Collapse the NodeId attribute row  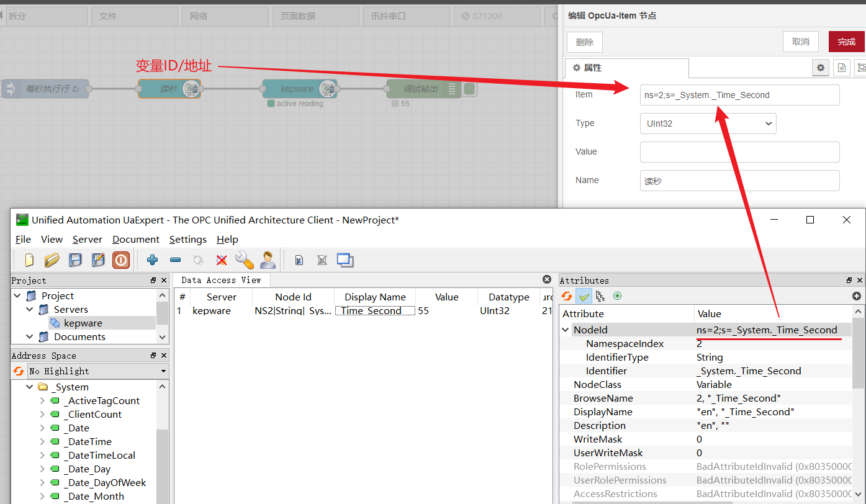(566, 330)
